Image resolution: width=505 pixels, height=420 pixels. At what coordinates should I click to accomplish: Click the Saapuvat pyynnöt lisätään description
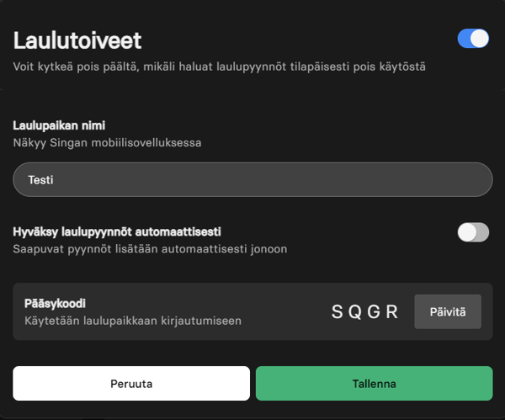tap(150, 249)
